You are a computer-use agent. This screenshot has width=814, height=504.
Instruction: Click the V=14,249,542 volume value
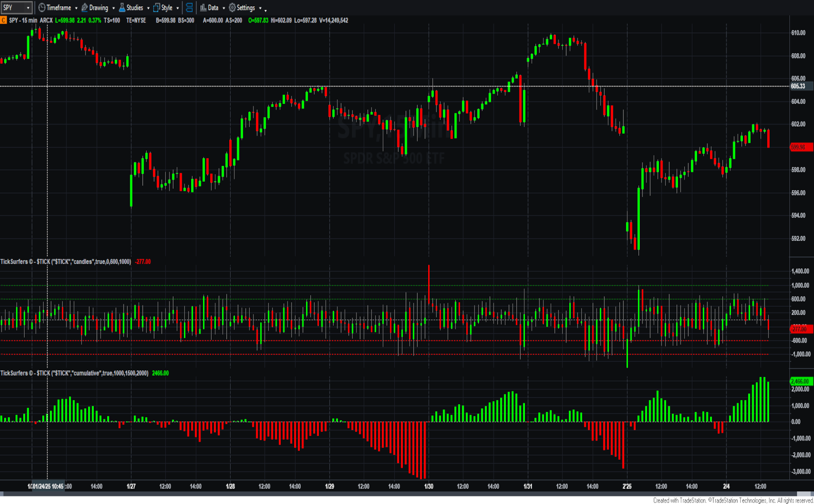coord(333,21)
